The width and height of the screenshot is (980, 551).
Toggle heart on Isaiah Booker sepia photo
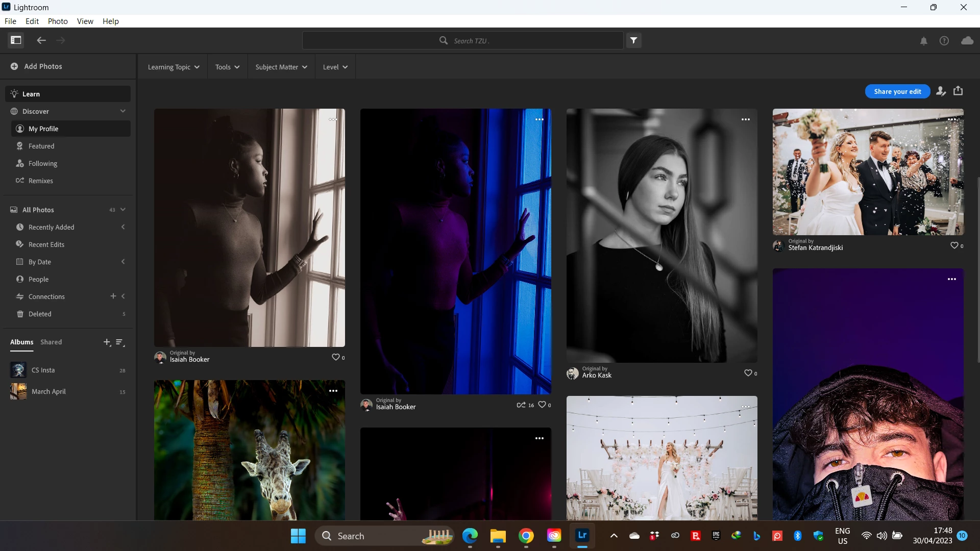pyautogui.click(x=335, y=357)
